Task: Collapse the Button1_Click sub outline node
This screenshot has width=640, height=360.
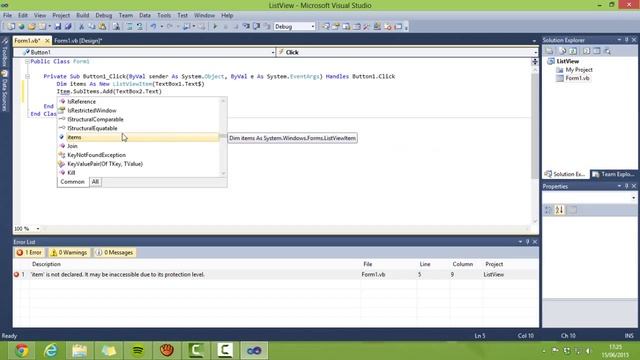Action: 27,76
